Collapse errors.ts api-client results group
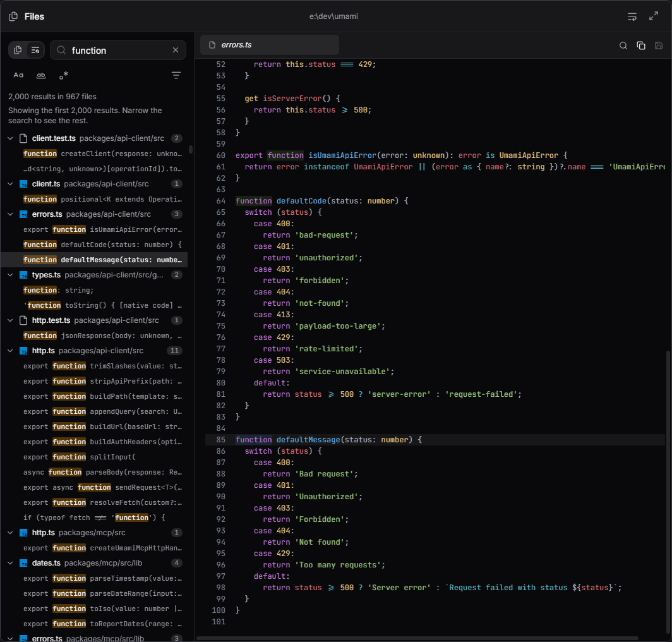The width and height of the screenshot is (672, 642). [10, 214]
